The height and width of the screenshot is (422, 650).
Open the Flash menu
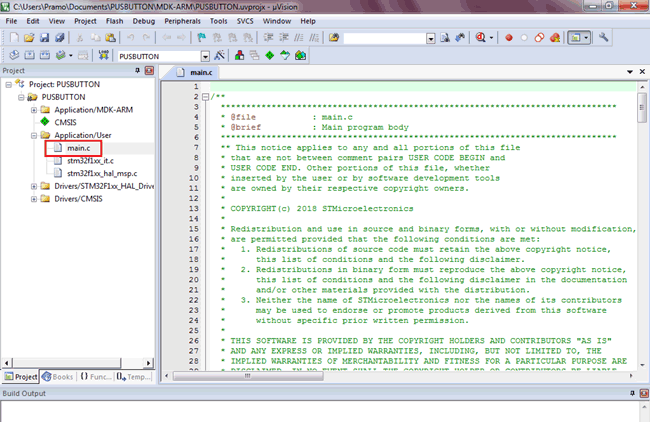115,20
